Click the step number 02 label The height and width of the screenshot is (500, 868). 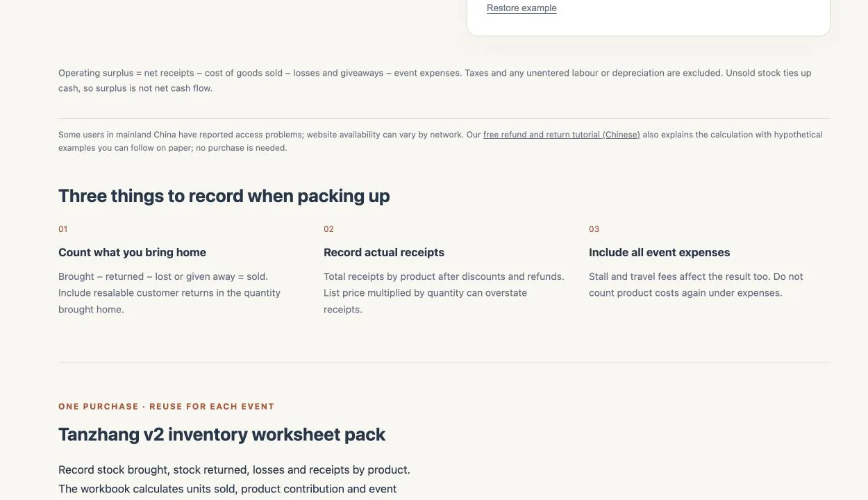(328, 229)
